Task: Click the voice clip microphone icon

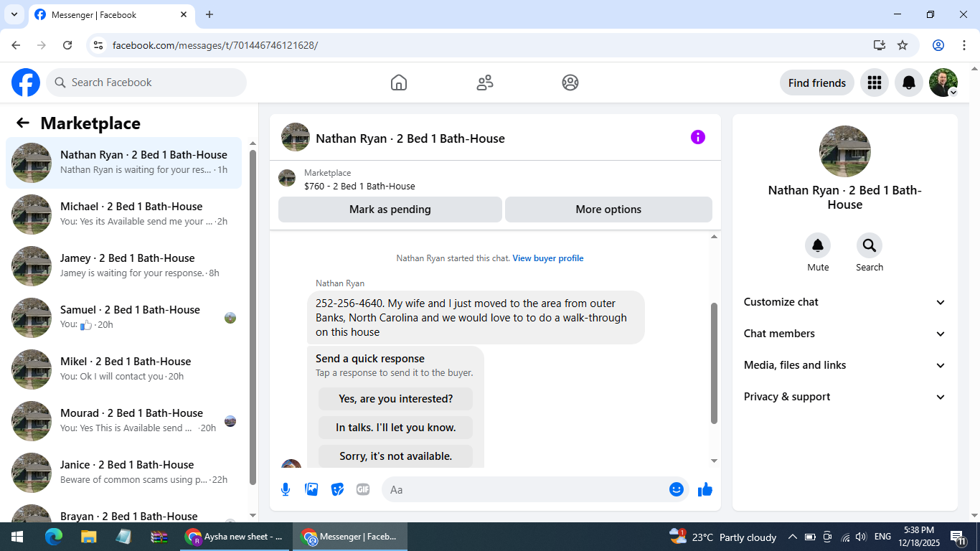Action: click(x=286, y=489)
